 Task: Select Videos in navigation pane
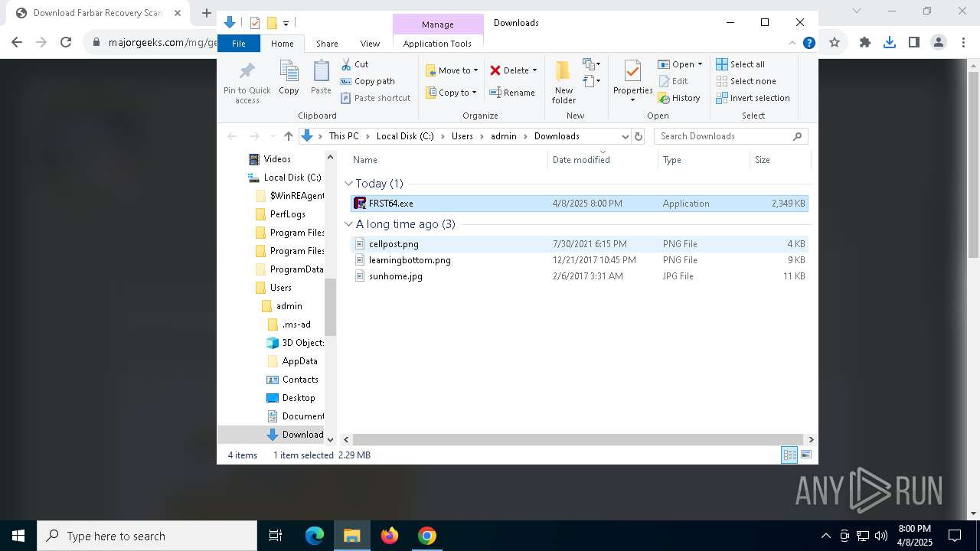[277, 159]
